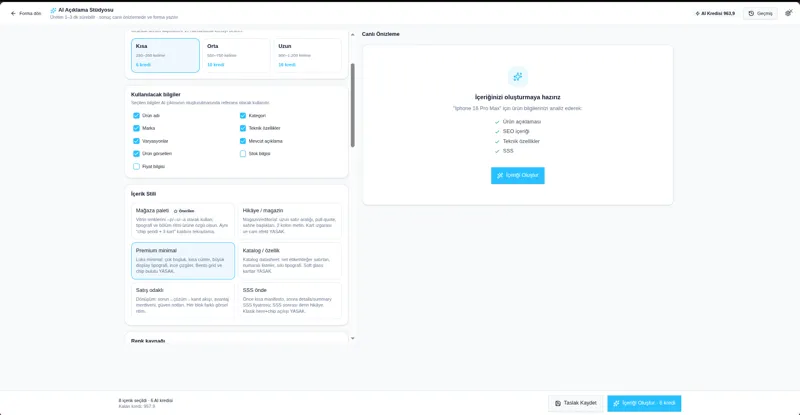
Task: Click Taslak Kaydet button
Action: tap(576, 403)
